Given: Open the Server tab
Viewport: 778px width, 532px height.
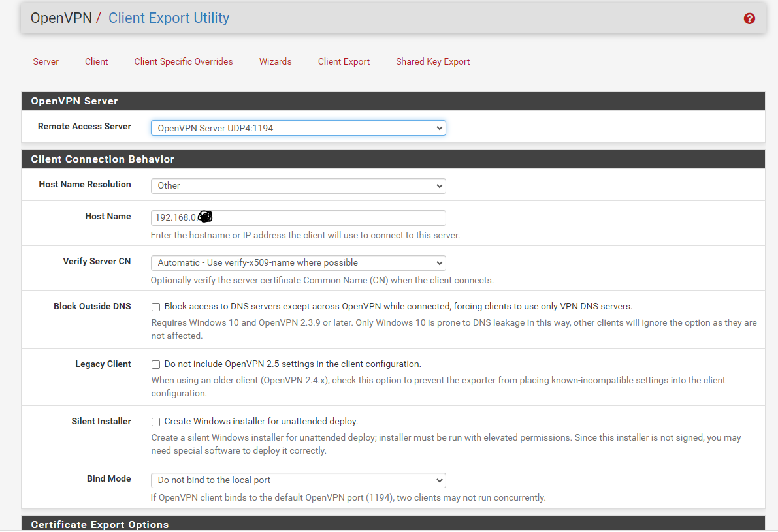Looking at the screenshot, I should 46,61.
